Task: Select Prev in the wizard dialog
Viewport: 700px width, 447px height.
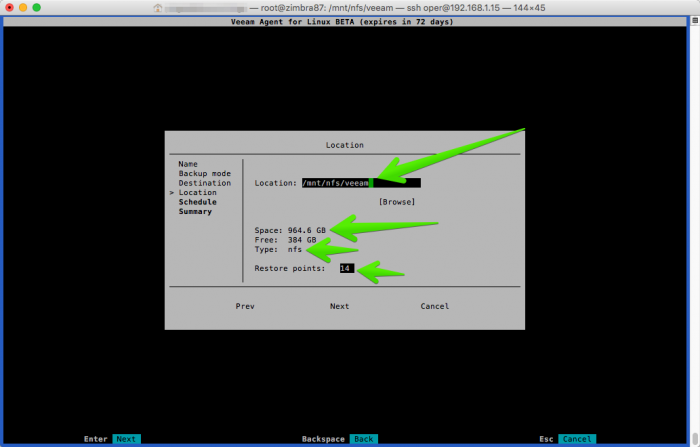Action: [245, 306]
